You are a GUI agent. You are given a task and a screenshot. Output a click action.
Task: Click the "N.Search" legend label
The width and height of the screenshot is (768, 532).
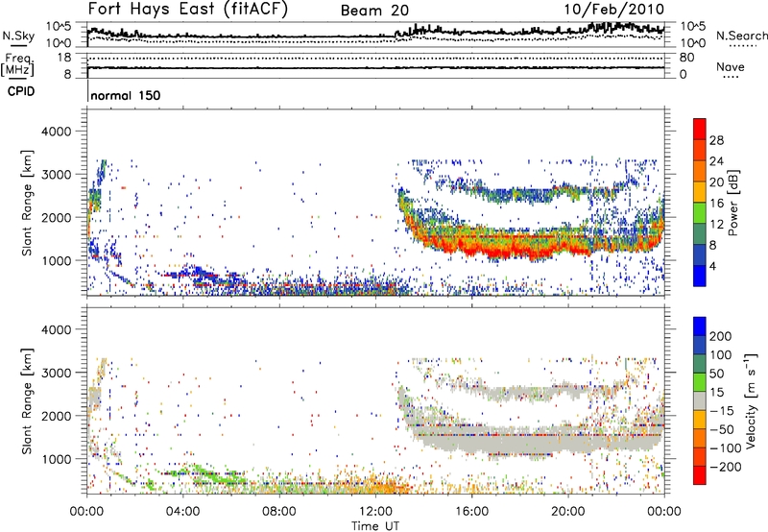741,36
